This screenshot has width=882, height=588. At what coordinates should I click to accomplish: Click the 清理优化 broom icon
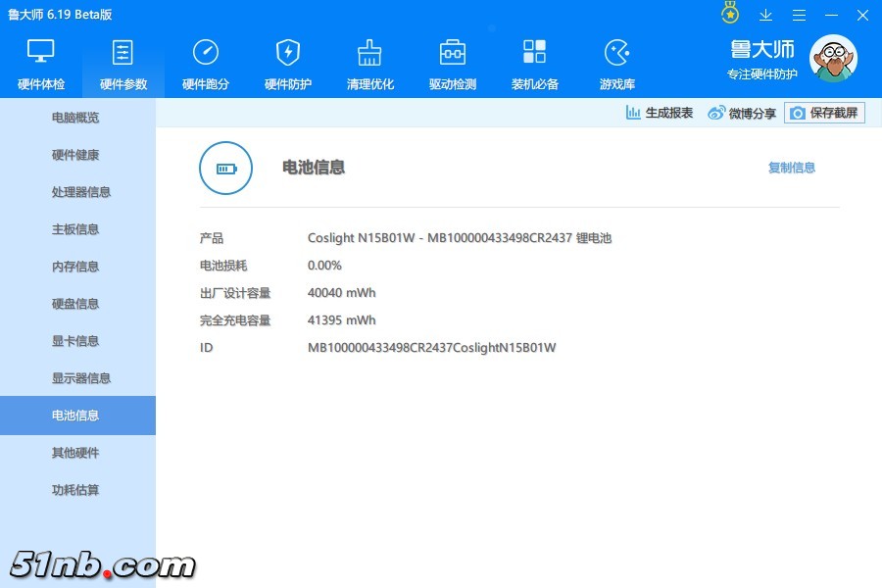click(370, 53)
